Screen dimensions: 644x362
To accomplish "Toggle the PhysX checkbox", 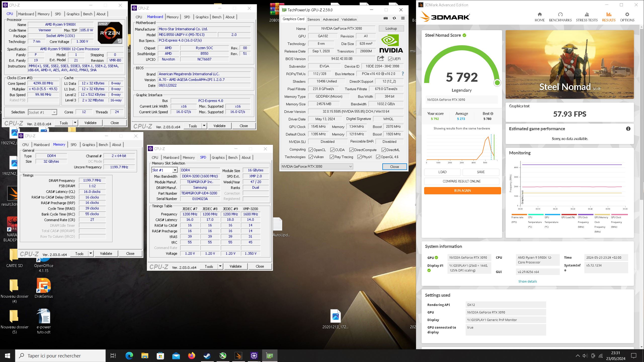I will tap(359, 157).
